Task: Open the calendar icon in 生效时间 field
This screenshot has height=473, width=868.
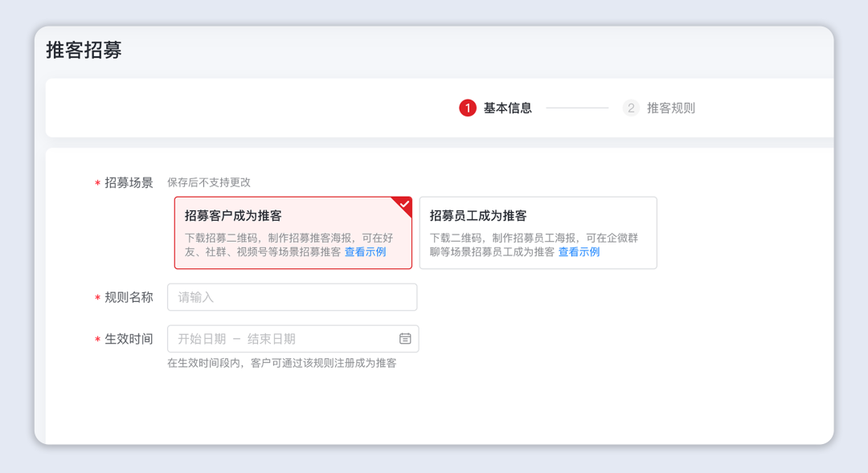Action: coord(405,339)
